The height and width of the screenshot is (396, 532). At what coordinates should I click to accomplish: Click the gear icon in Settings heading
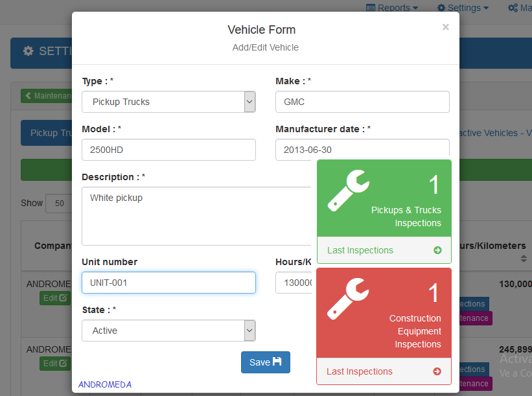(29, 51)
